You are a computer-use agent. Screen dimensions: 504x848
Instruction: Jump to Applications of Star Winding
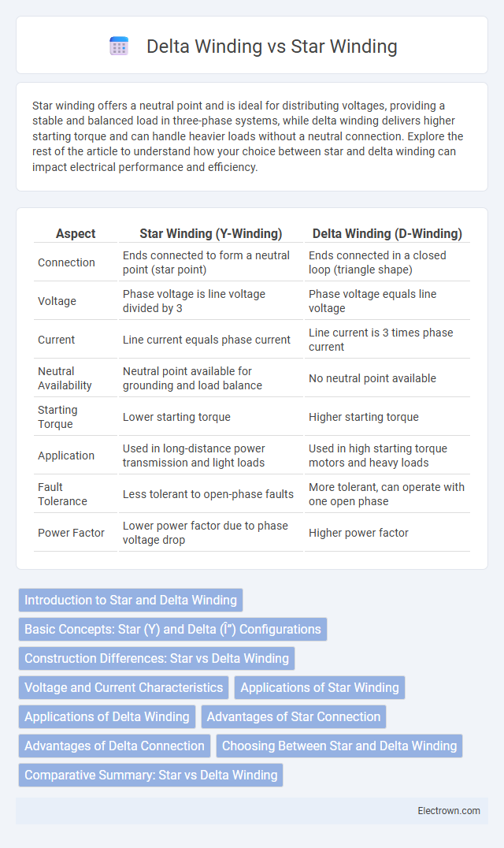pyautogui.click(x=320, y=688)
